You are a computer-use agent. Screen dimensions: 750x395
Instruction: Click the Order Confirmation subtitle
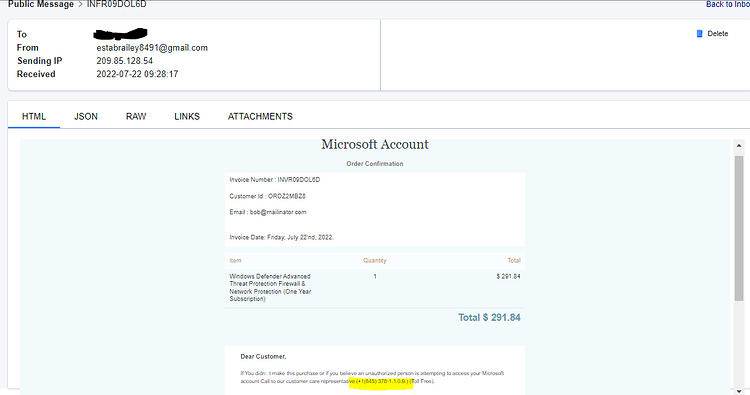pos(375,164)
